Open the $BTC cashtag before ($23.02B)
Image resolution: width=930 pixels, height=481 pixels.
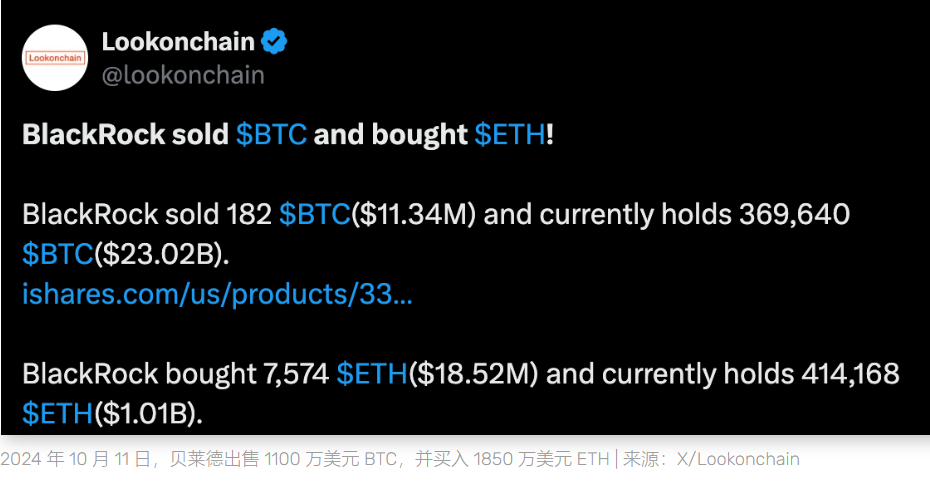coord(58,254)
